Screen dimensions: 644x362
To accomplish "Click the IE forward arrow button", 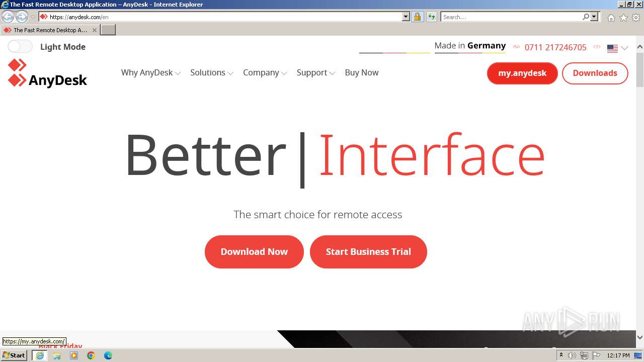I will 22,17.
